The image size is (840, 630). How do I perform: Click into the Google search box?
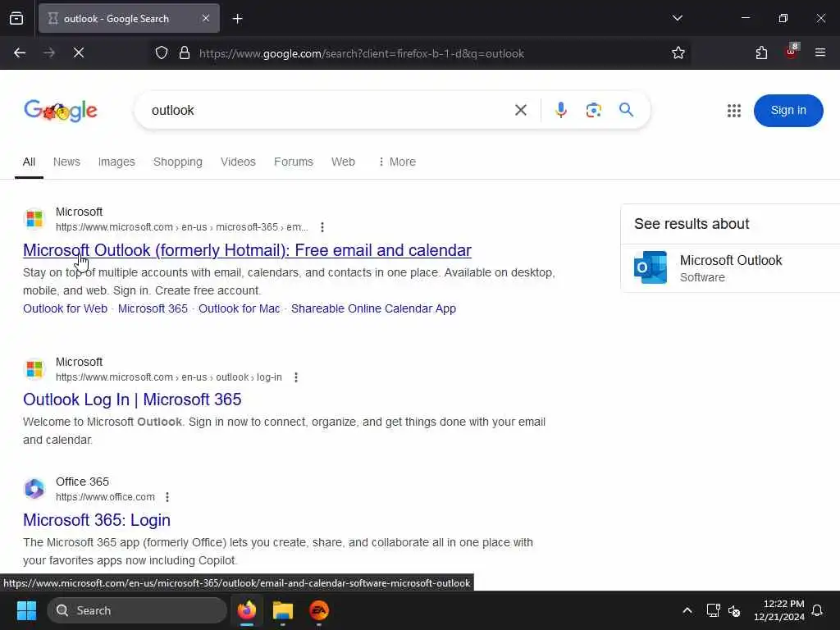pyautogui.click(x=326, y=111)
